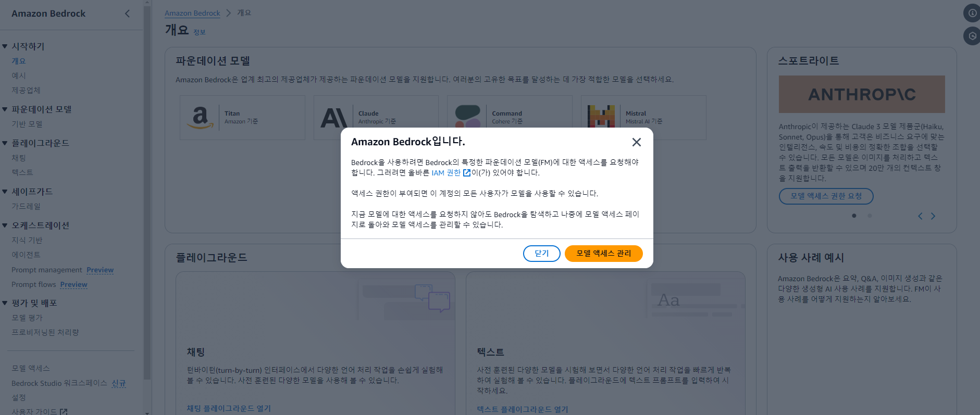
Task: Open Prompt management in the sidebar
Action: point(47,270)
